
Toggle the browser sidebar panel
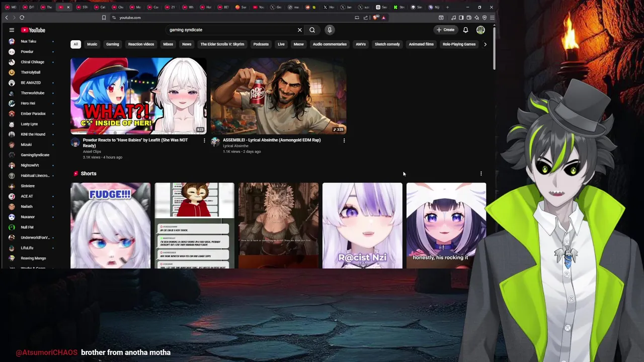coord(461,18)
